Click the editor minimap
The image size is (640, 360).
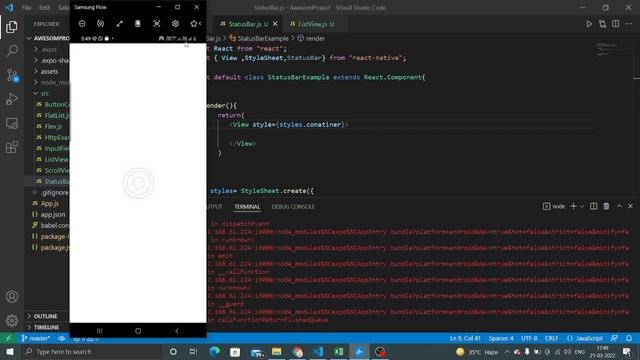613,50
